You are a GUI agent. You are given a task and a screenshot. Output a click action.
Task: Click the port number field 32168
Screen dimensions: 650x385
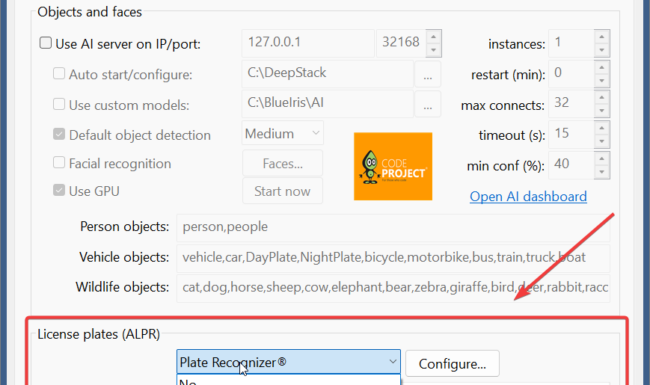coord(401,43)
